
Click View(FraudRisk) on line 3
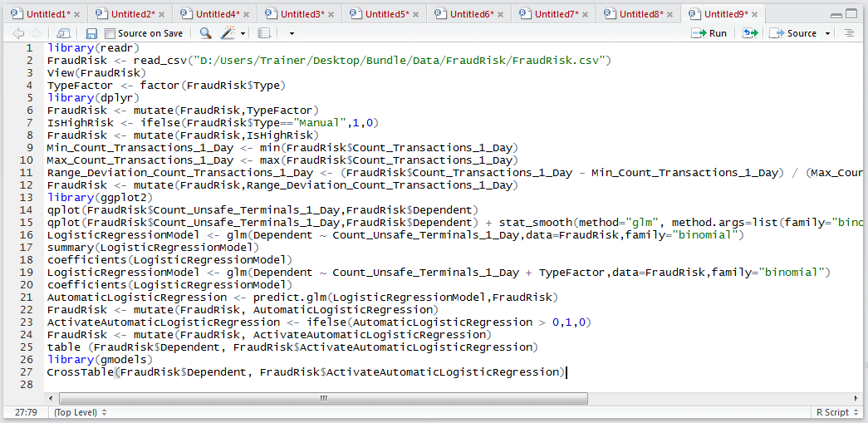tap(96, 73)
